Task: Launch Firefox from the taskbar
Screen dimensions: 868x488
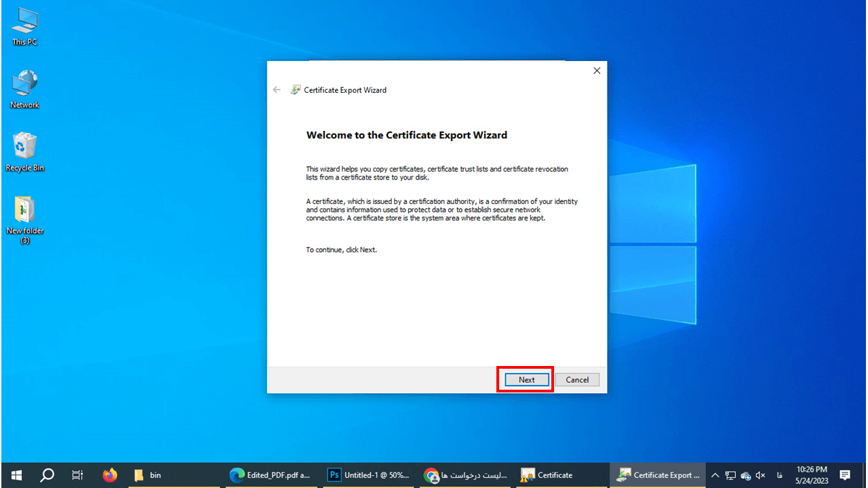Action: (109, 475)
